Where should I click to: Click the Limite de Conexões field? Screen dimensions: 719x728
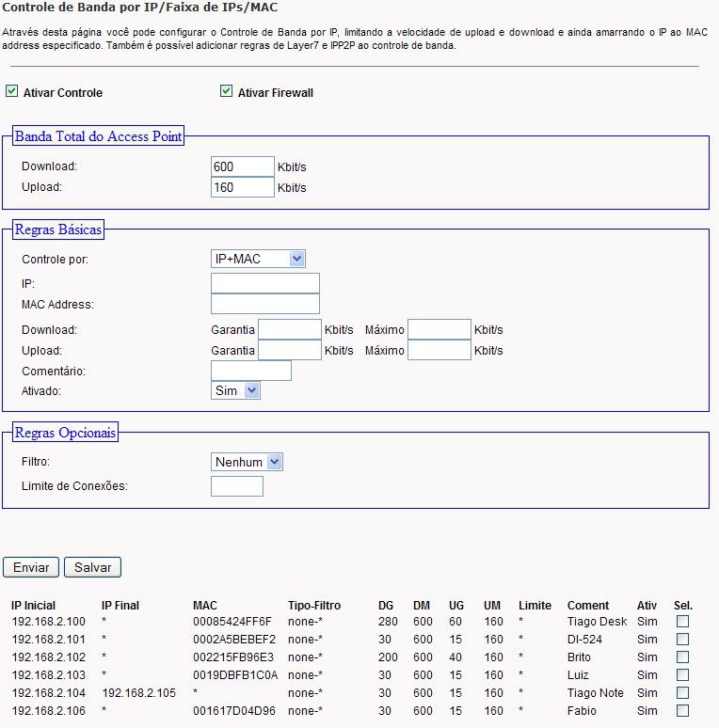237,486
